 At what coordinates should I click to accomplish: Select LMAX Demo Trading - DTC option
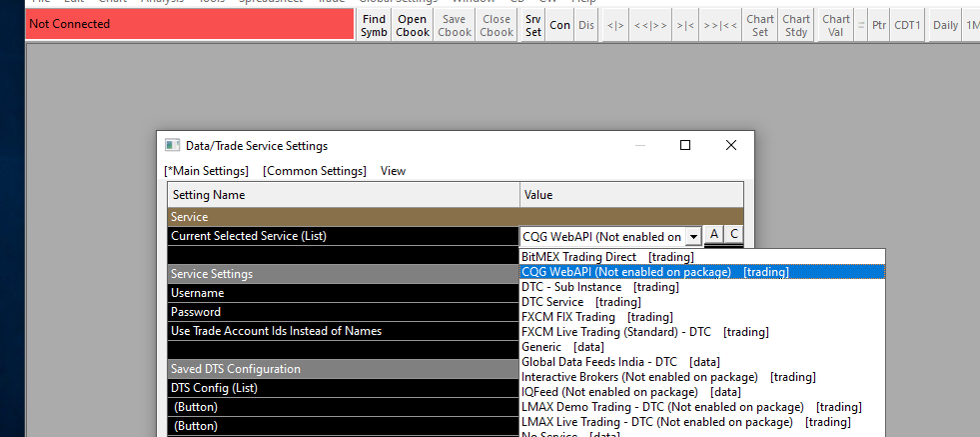pyautogui.click(x=702, y=407)
